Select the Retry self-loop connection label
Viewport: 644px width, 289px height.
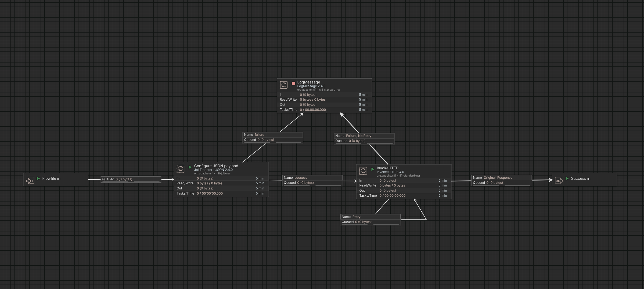[370, 217]
